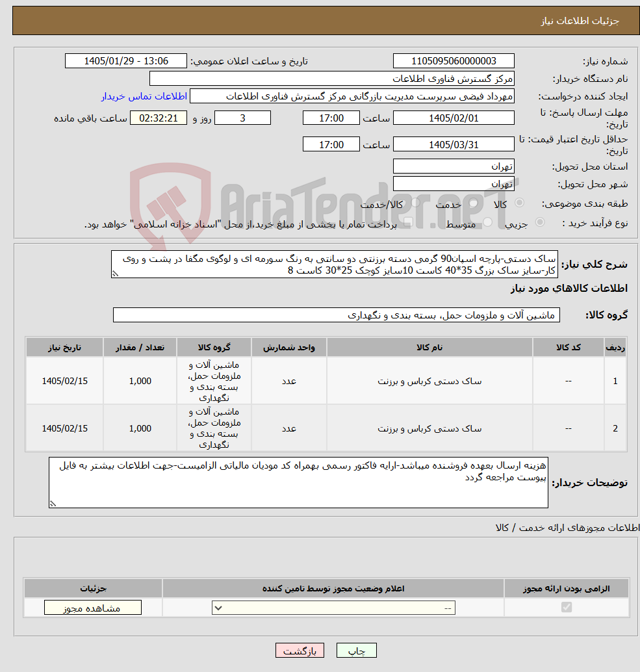Viewport: 640px width, 672px height.
Task: Click the delivery province field تهران
Action: 454,166
